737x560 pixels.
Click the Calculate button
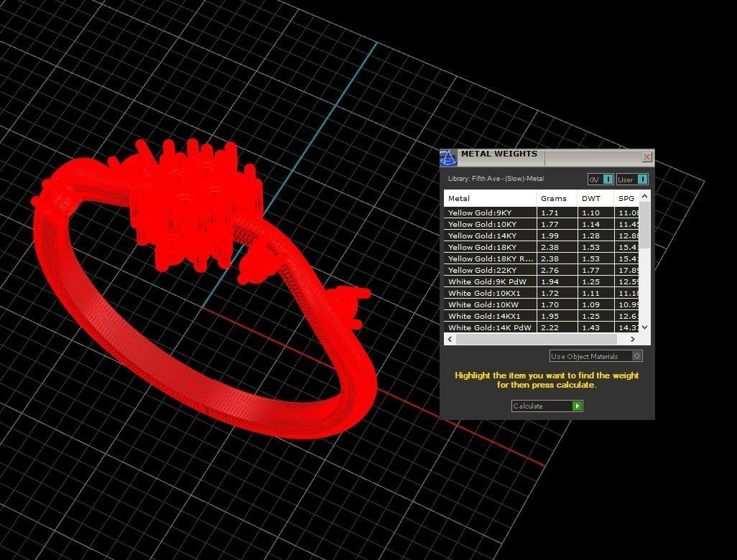tap(547, 406)
